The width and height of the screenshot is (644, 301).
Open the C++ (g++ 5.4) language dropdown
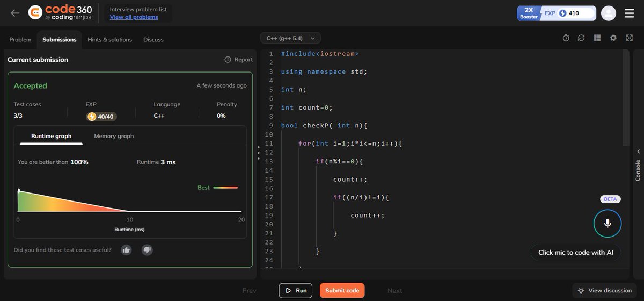point(290,38)
